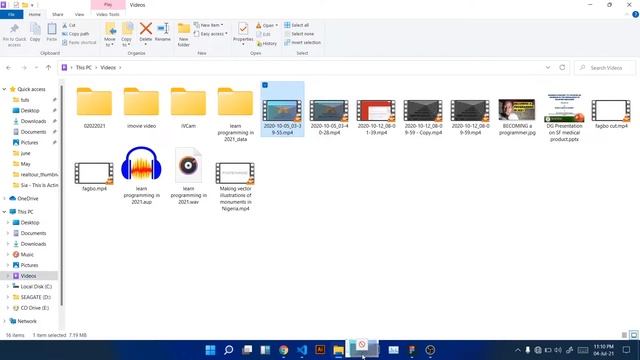
Task: Open Downloads under Quick access
Action: pos(33,121)
